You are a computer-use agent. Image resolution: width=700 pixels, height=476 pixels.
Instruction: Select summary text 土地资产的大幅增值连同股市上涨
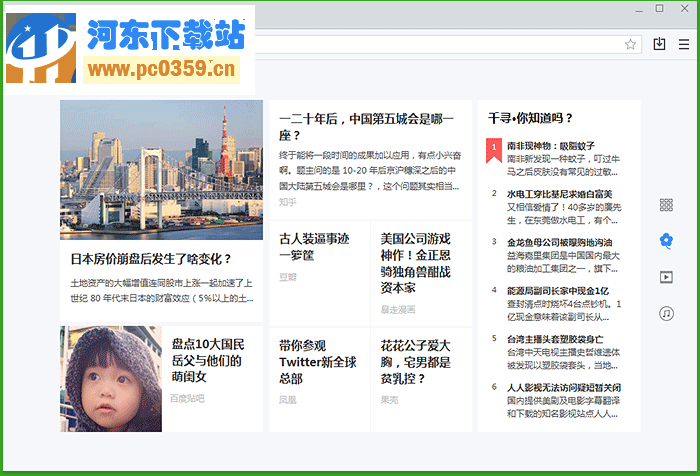pyautogui.click(x=162, y=291)
